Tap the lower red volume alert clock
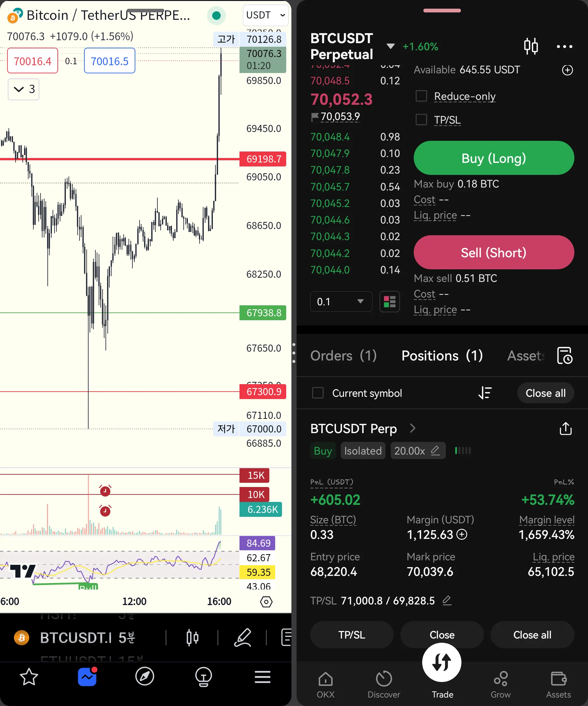This screenshot has width=588, height=706. click(105, 511)
